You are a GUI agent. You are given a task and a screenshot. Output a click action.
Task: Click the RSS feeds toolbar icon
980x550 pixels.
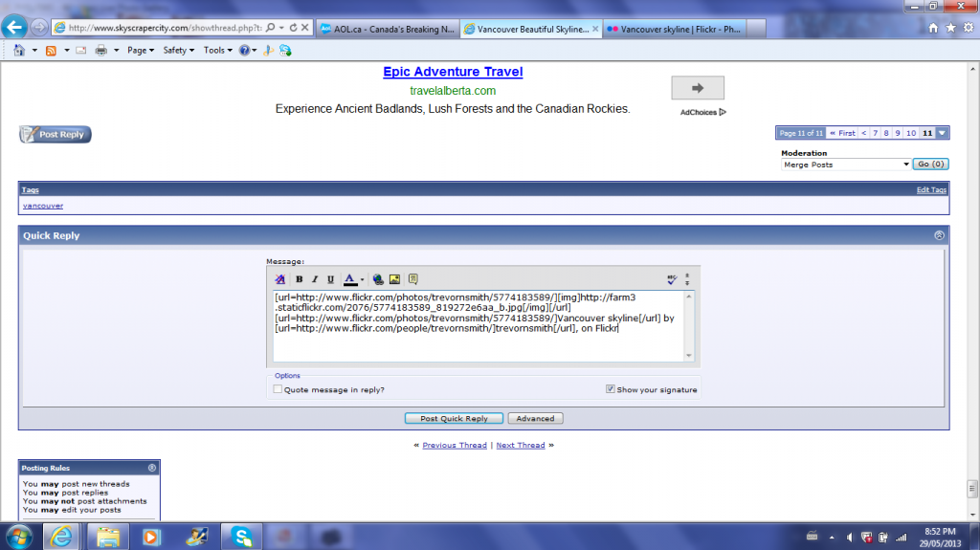[x=51, y=50]
